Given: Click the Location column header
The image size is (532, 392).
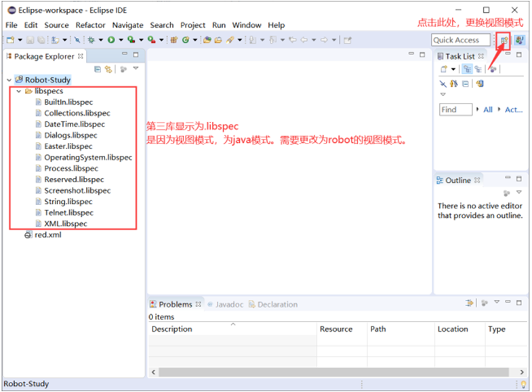Looking at the screenshot, I should (x=459, y=329).
